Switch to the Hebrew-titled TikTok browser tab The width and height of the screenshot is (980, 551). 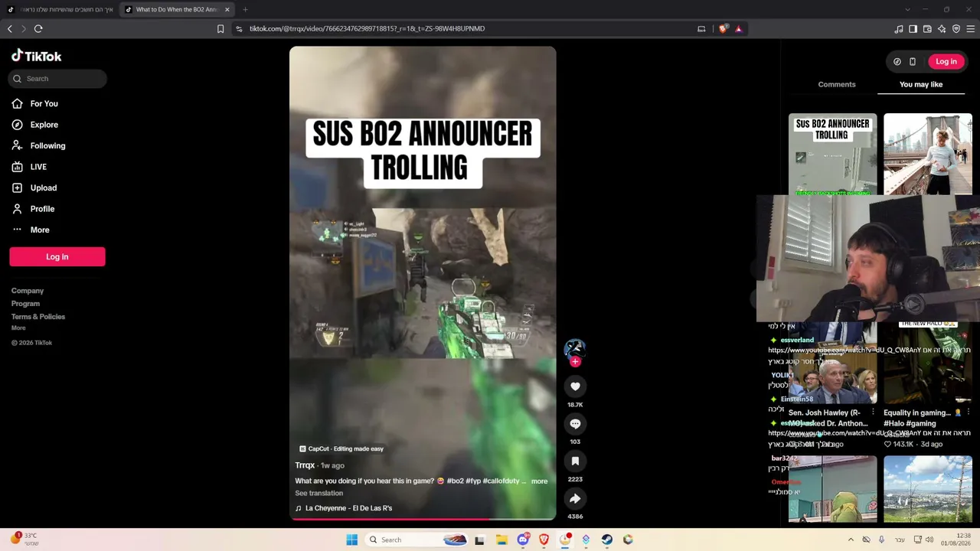tap(59, 9)
